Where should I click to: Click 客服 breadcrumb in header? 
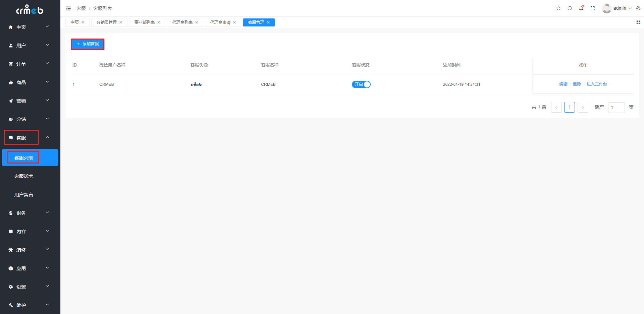click(81, 8)
